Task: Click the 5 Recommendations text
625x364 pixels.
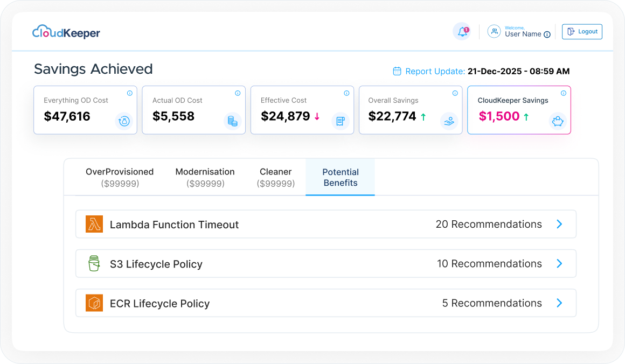Action: pos(492,303)
